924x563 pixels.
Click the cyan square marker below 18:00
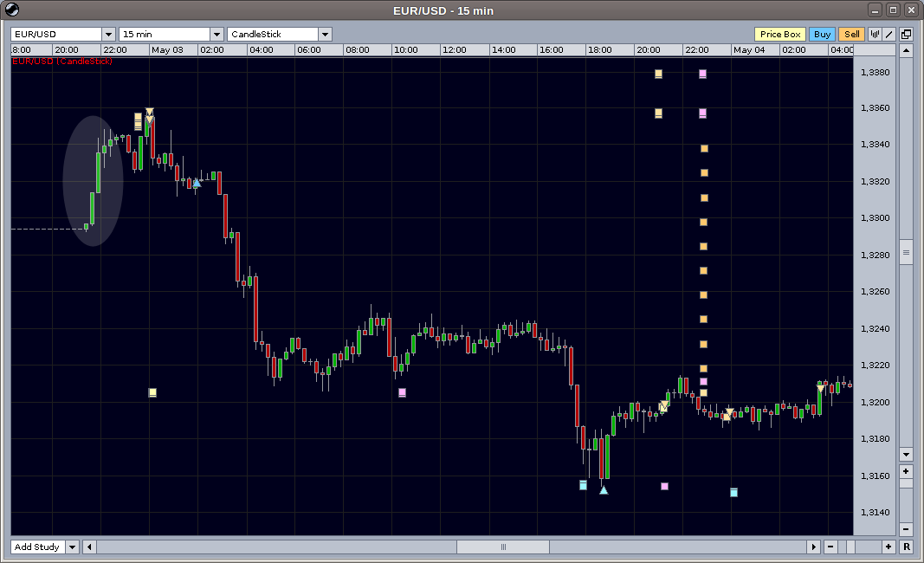click(x=583, y=485)
